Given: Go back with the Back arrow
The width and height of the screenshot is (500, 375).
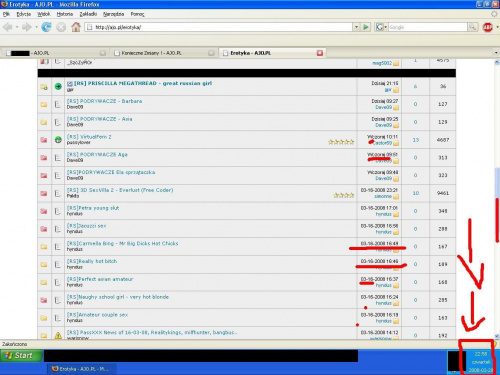Looking at the screenshot, I should pos(8,27).
